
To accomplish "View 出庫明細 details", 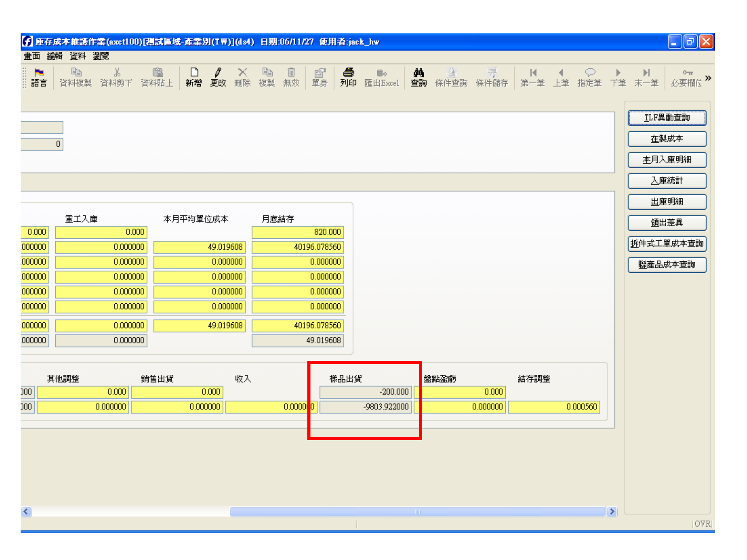I will (667, 201).
